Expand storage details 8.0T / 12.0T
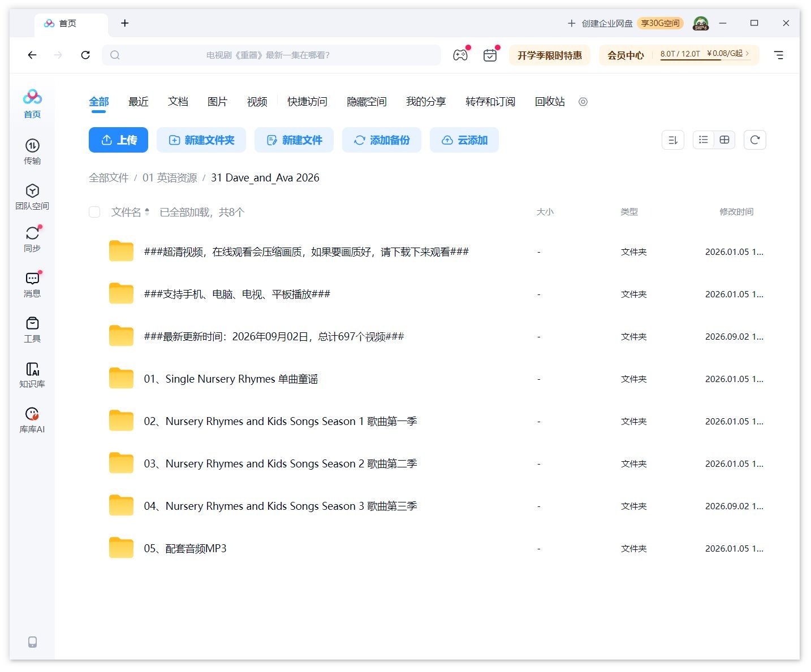This screenshot has width=811, height=672. [705, 54]
